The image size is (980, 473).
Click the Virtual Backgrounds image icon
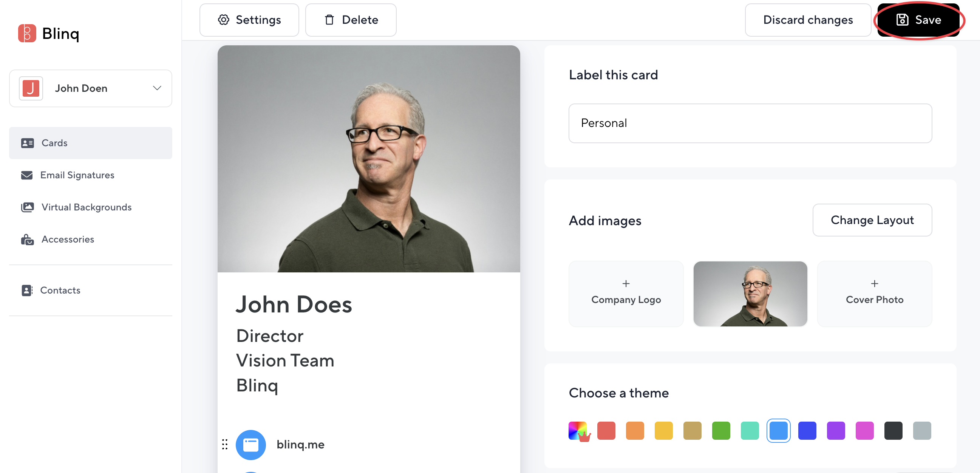coord(28,207)
